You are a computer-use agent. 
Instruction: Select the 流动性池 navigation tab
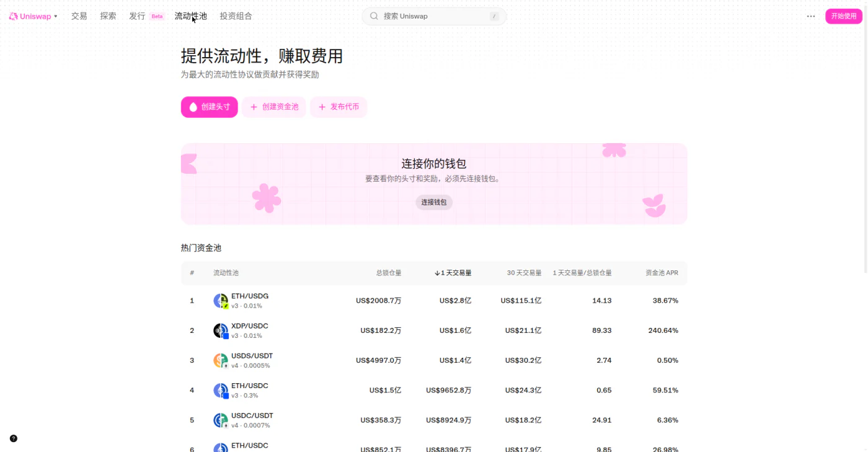(x=191, y=16)
